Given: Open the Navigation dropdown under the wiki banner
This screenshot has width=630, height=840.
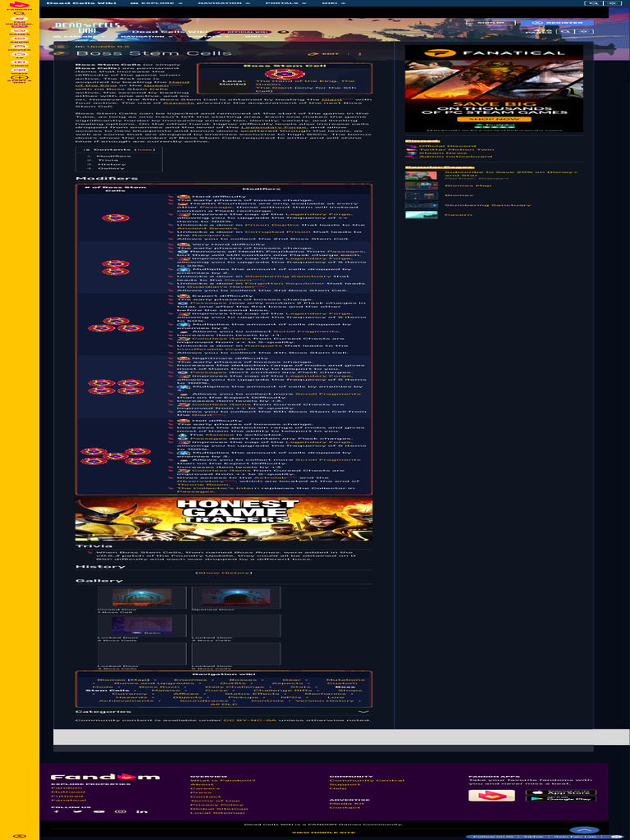Looking at the screenshot, I should point(146,37).
